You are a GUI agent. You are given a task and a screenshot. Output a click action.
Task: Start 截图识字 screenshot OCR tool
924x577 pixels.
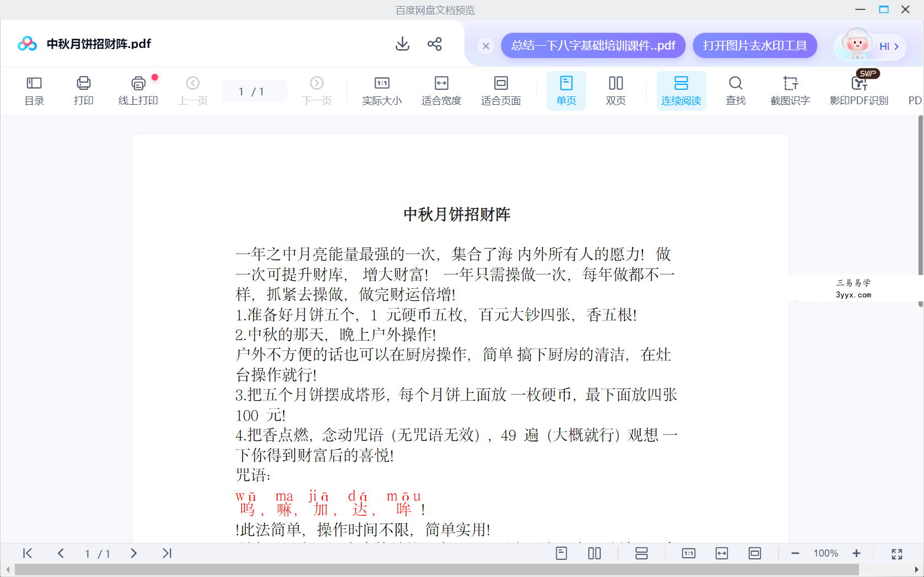click(x=790, y=91)
